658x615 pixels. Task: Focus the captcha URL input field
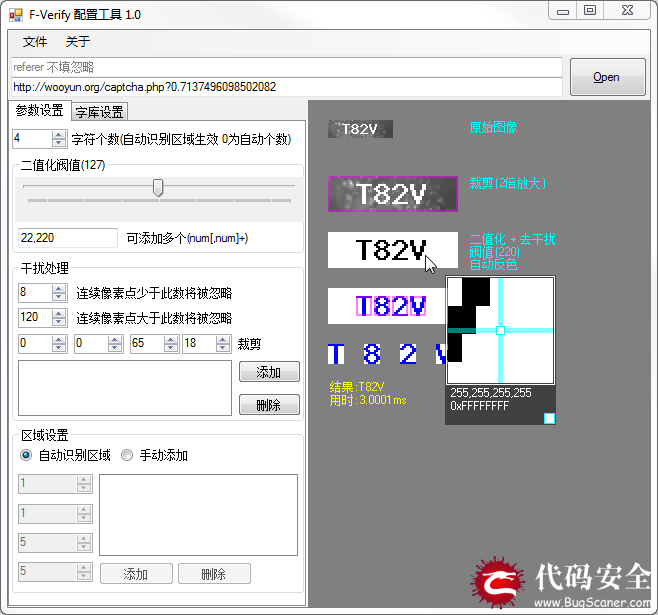point(287,87)
